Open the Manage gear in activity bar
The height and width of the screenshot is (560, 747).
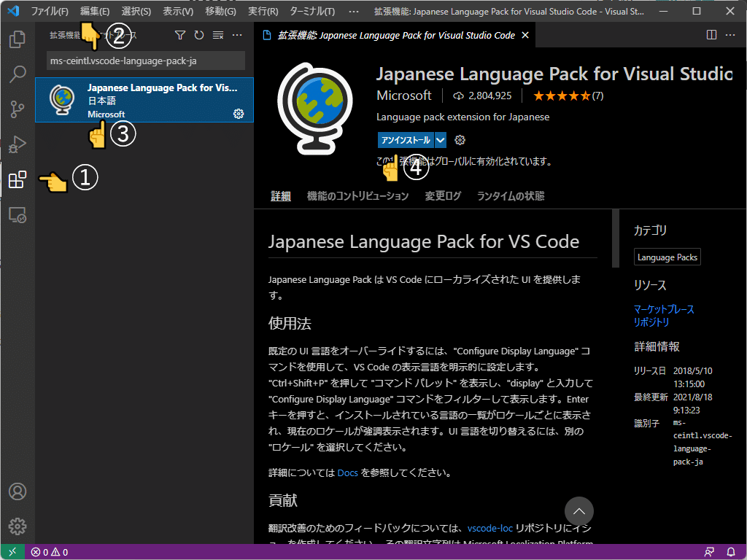18,526
